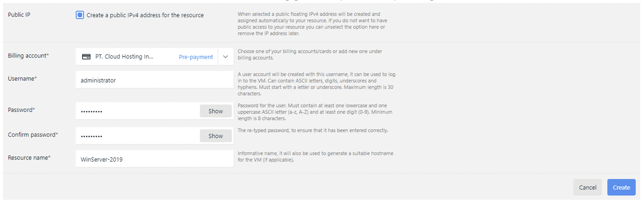Click the Resource name field label

click(29, 158)
